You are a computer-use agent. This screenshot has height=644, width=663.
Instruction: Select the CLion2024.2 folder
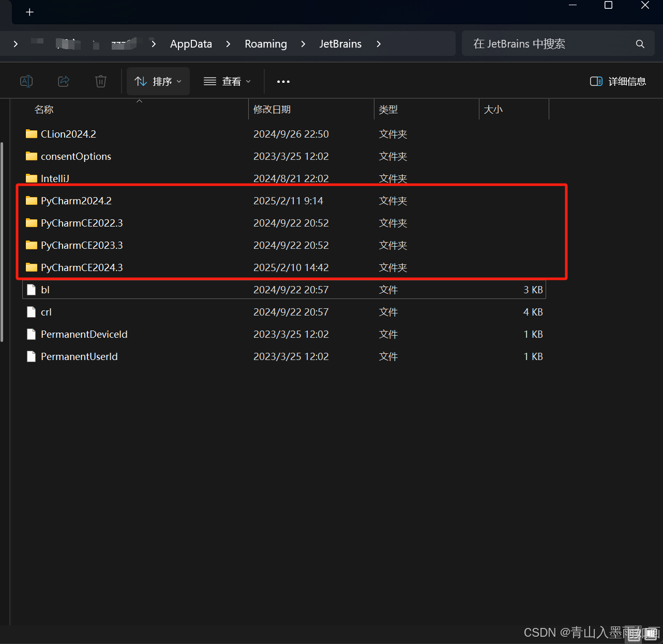(x=284, y=134)
